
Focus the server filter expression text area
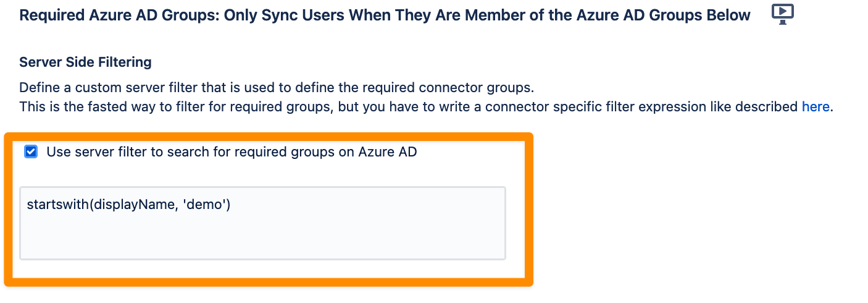tap(263, 223)
